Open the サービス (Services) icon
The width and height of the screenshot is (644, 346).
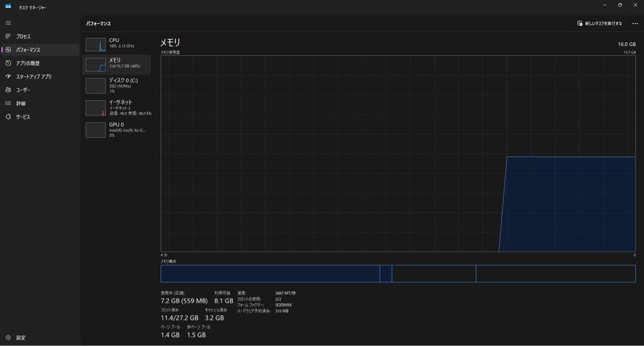click(x=8, y=117)
